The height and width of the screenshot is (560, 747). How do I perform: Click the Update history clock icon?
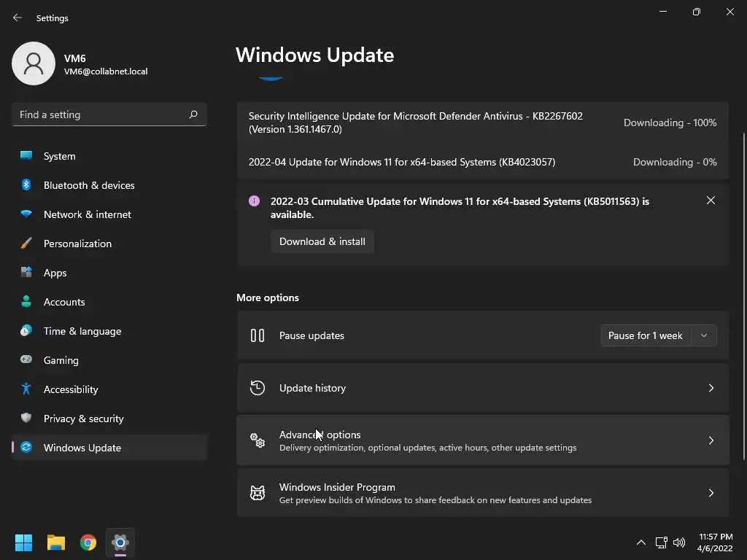tap(258, 388)
